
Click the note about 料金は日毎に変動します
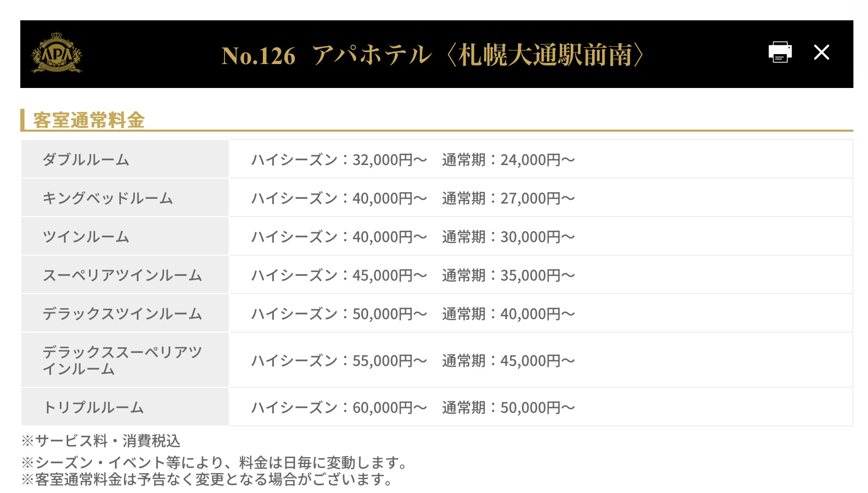(x=215, y=462)
